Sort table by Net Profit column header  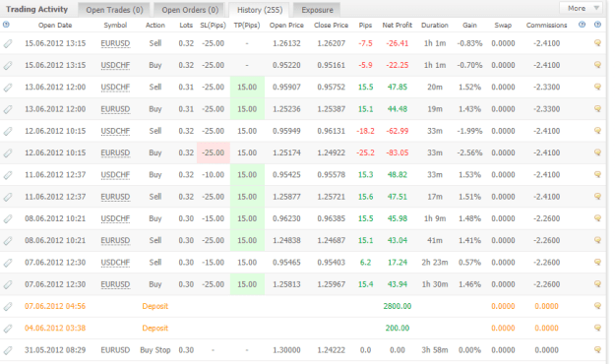click(397, 26)
